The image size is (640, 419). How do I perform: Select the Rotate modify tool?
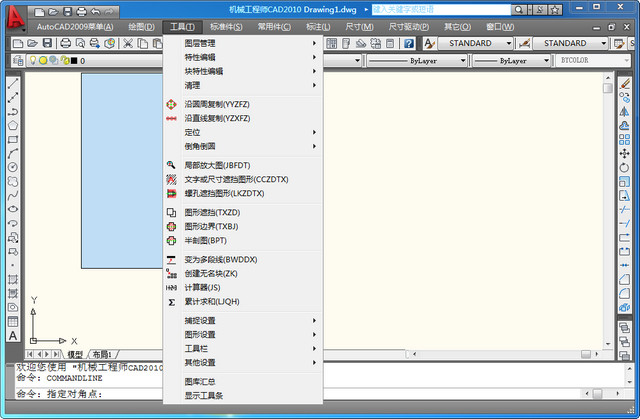pos(624,167)
